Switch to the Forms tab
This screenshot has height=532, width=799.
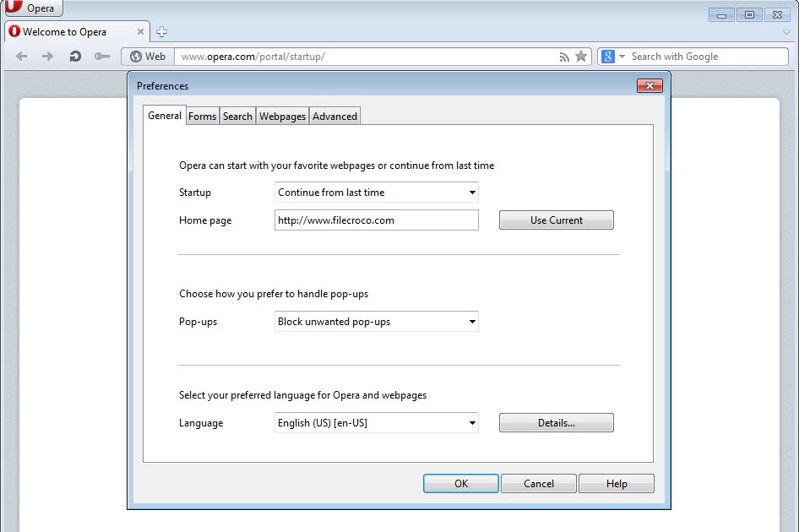pyautogui.click(x=203, y=117)
